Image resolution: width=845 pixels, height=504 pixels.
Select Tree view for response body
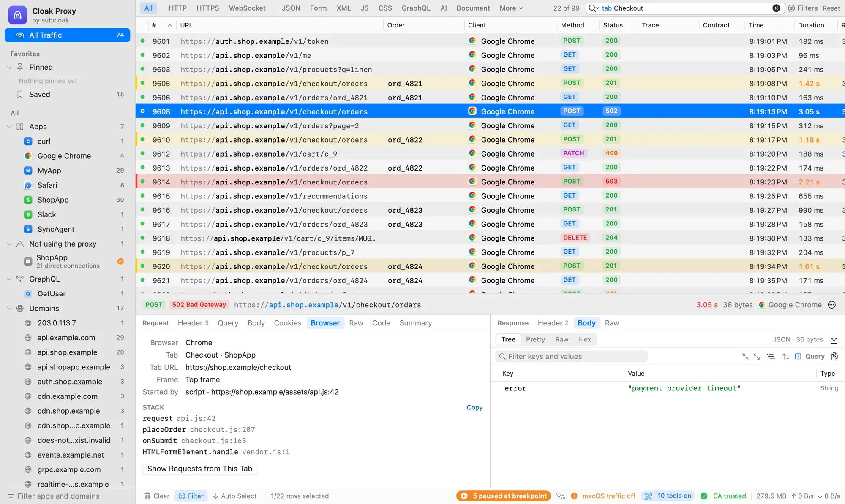pyautogui.click(x=508, y=339)
